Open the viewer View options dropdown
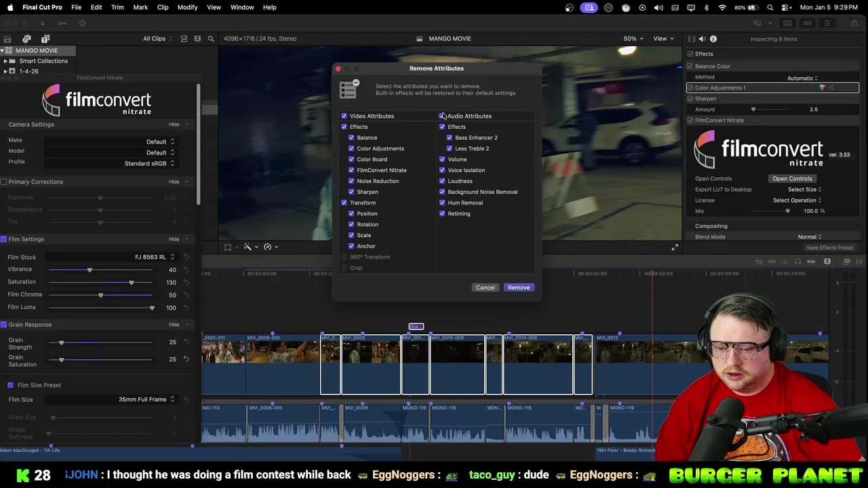Viewport: 868px width, 488px height. [x=663, y=39]
